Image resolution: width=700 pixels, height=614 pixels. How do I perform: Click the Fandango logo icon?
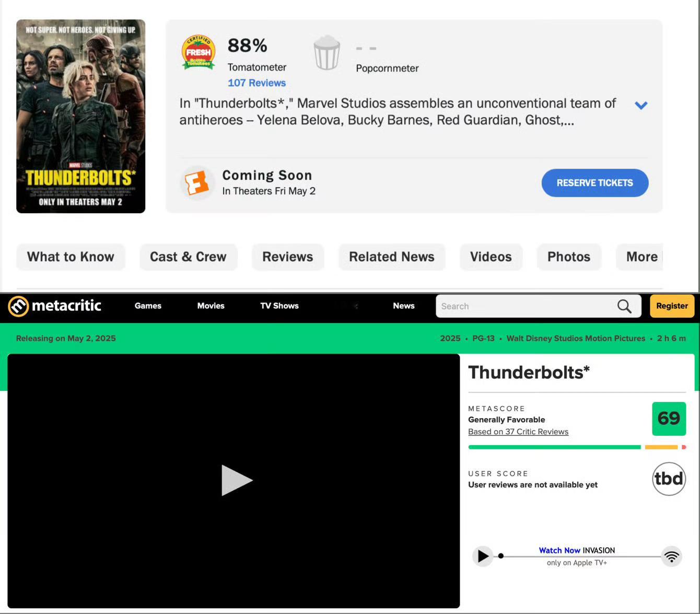point(197,183)
